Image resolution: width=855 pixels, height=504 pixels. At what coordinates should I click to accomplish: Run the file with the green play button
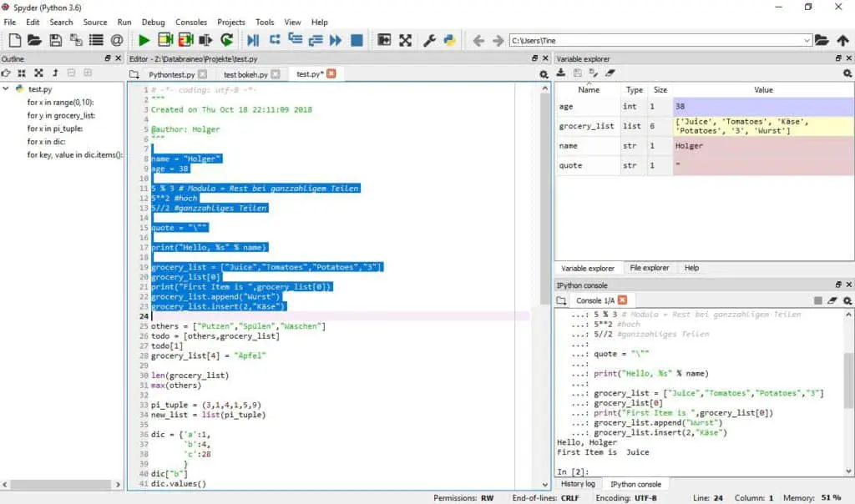pos(144,40)
